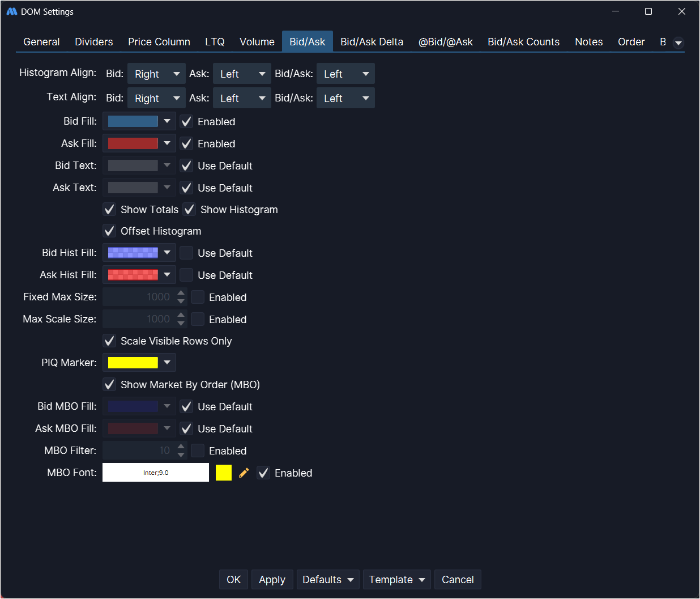Open Histogram Align Bid dropdown

tap(156, 74)
